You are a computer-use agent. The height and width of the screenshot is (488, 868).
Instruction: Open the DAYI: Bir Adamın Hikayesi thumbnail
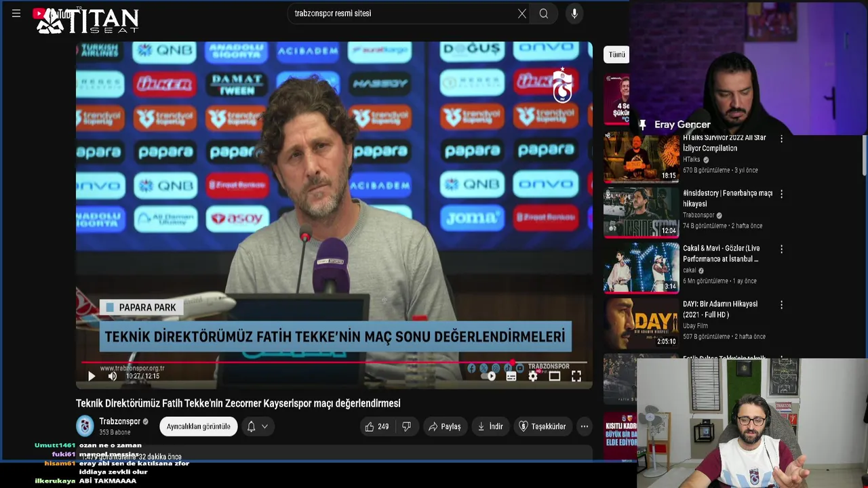pos(642,323)
